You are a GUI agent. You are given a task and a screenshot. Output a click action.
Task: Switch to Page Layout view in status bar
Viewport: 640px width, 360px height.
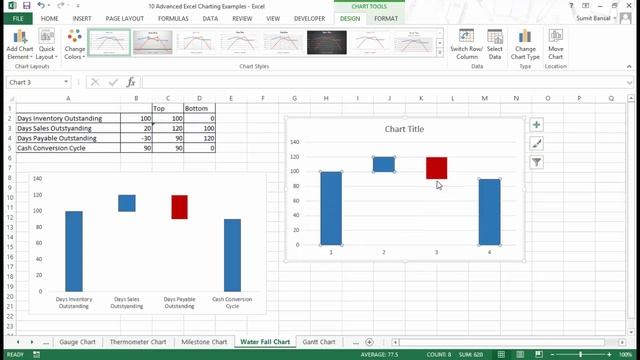click(x=520, y=354)
